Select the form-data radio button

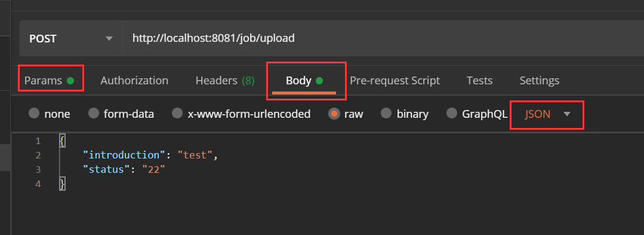click(x=94, y=114)
